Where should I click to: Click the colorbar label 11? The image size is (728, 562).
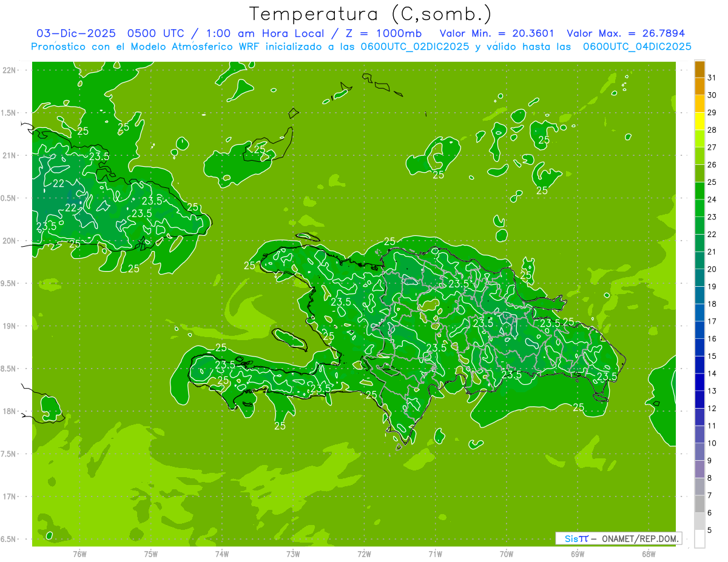click(712, 426)
